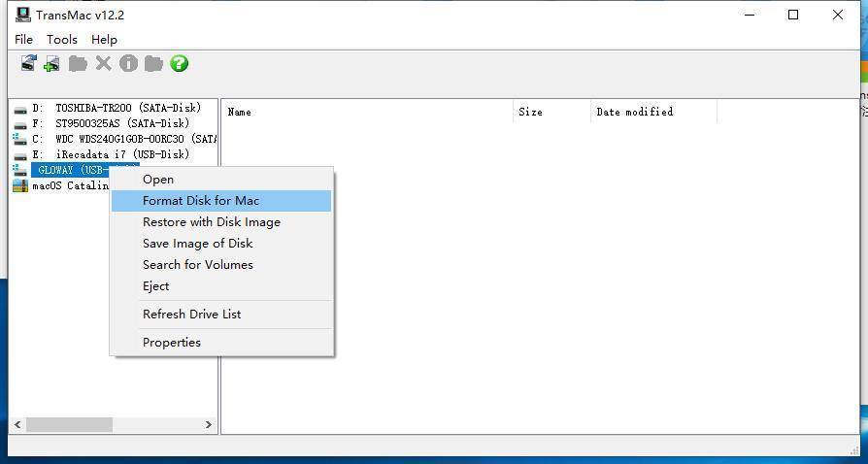Click the horizontal scrollbar thumb in drive list
This screenshot has width=868, height=464.
point(69,425)
